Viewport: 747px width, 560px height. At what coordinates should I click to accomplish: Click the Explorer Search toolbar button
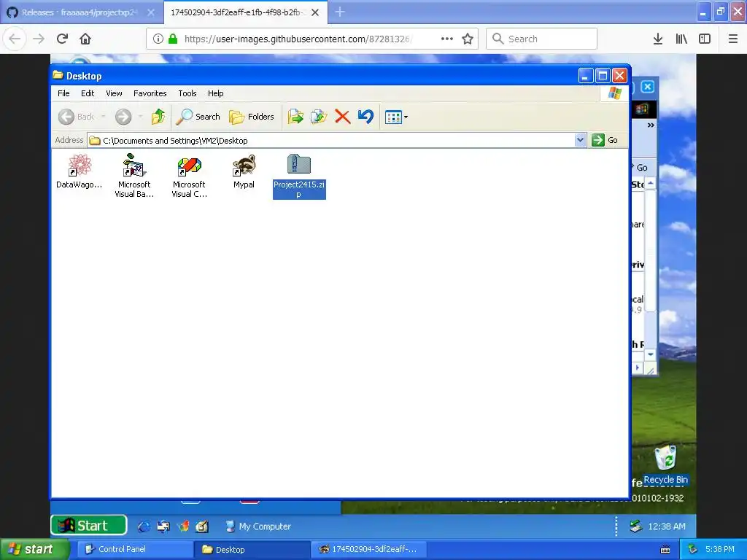[x=198, y=117]
